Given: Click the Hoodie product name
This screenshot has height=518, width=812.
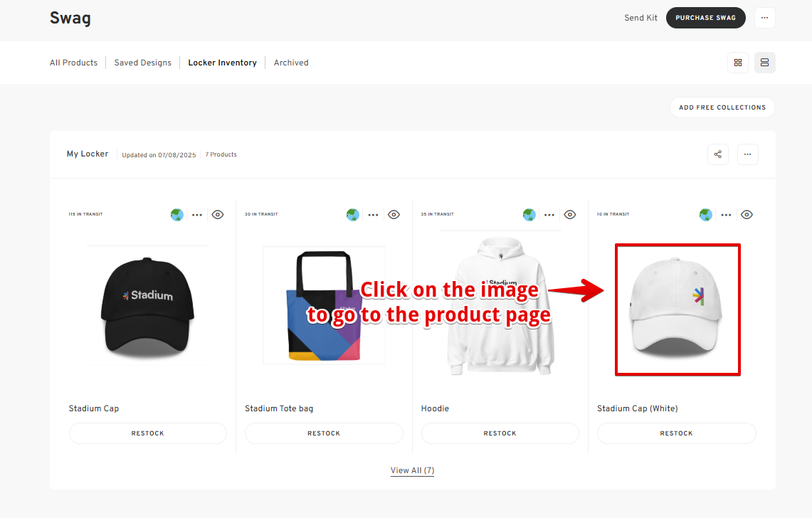Looking at the screenshot, I should point(435,408).
